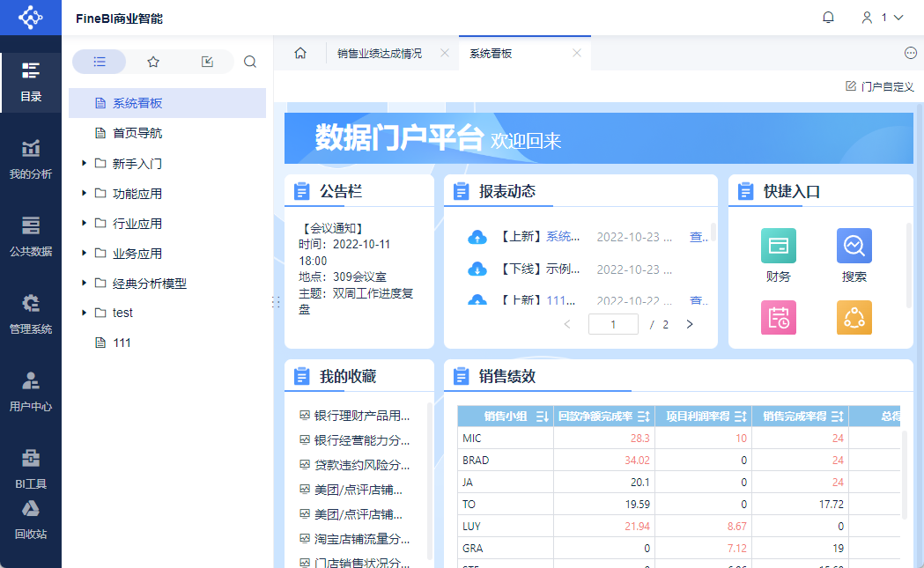The width and height of the screenshot is (924, 568).
Task: Click 门户自定义 button
Action: click(880, 86)
